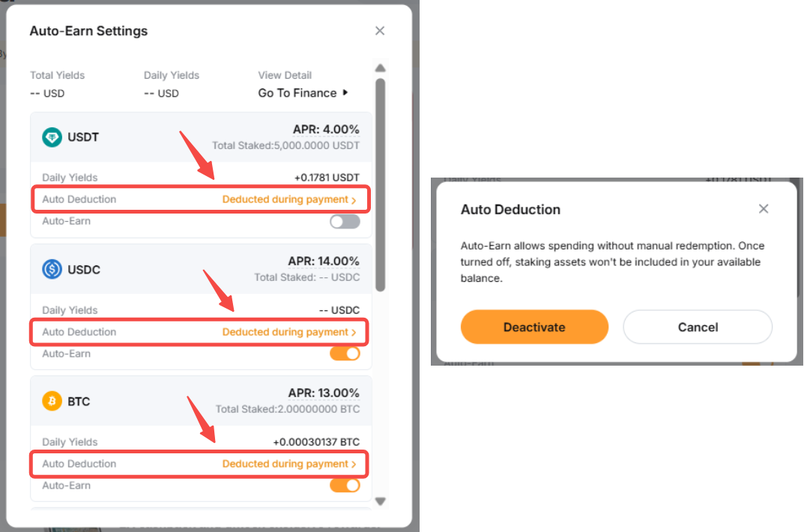Close the Auto-Earn Settings dialog
Image resolution: width=804 pixels, height=532 pixels.
(x=379, y=31)
